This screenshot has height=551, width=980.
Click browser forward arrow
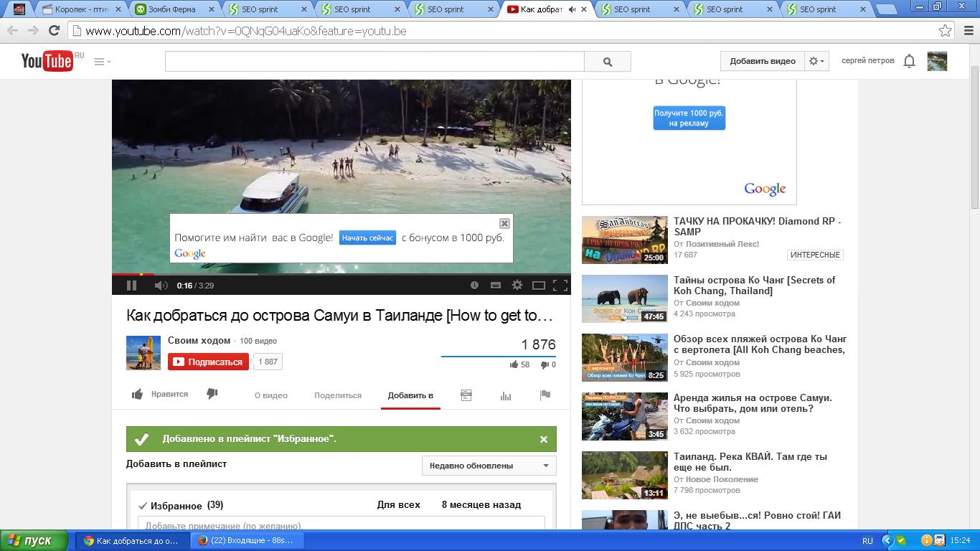coord(33,31)
